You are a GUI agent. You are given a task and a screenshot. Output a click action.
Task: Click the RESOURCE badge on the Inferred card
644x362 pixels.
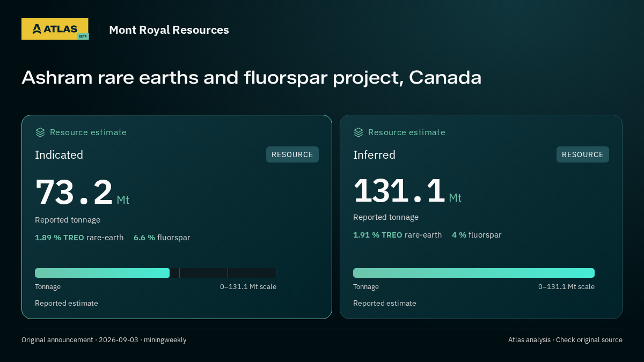tap(583, 154)
